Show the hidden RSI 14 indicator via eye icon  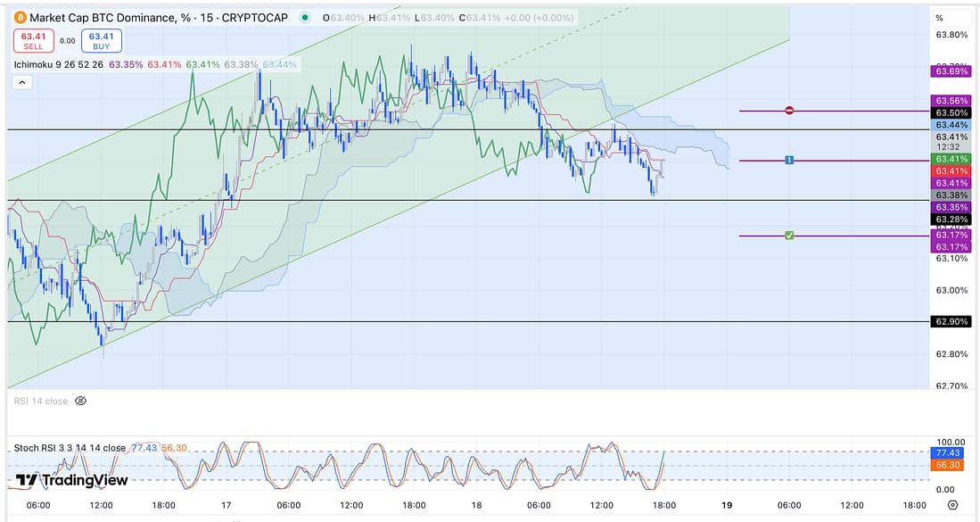click(80, 402)
